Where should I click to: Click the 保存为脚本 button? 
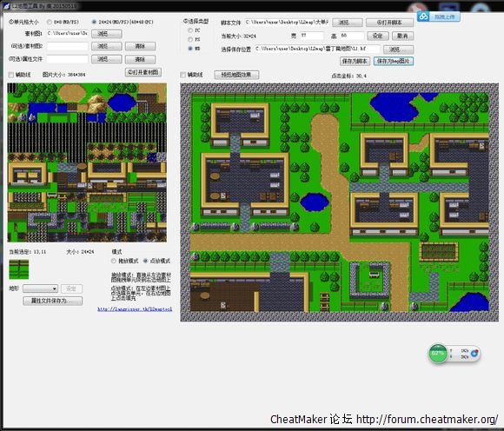[355, 61]
